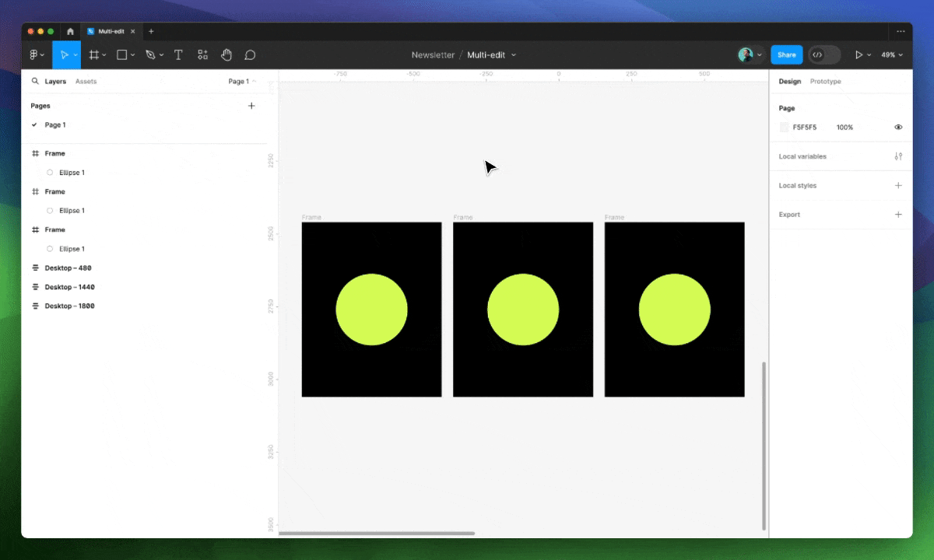
Task: Click the F5F5F5 page color swatch
Action: [784, 127]
